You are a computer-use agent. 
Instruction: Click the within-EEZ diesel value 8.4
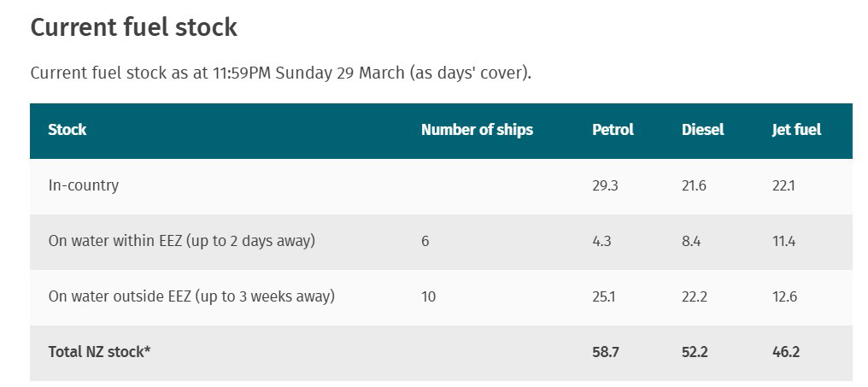tap(691, 241)
